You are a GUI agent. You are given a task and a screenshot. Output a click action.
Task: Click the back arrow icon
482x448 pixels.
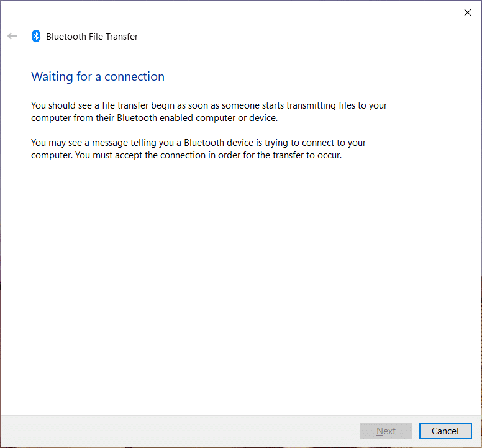click(12, 36)
